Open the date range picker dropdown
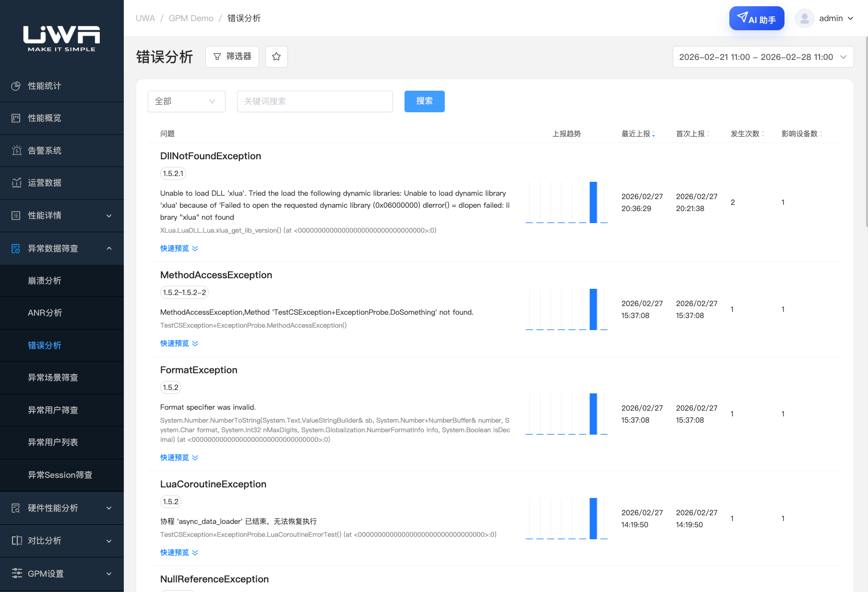 tap(763, 57)
